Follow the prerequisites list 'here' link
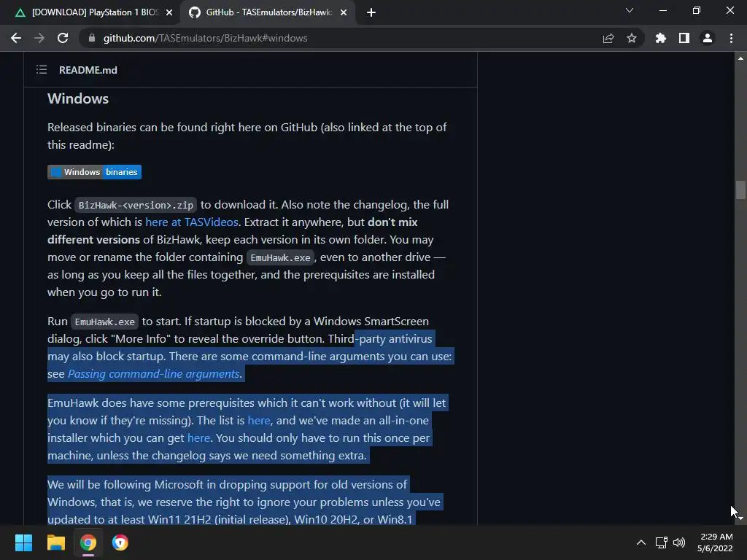This screenshot has height=560, width=747. tap(259, 421)
